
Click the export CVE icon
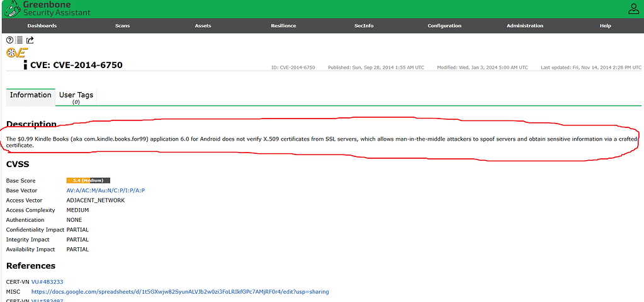[x=30, y=40]
